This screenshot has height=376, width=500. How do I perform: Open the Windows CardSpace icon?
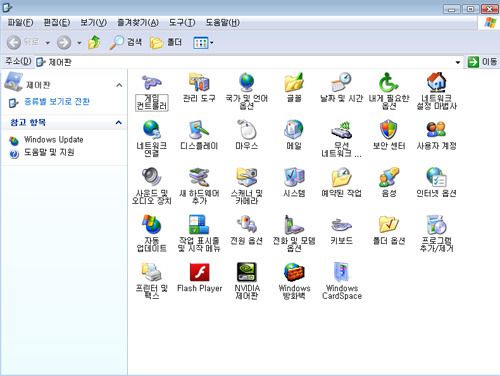coord(342,272)
